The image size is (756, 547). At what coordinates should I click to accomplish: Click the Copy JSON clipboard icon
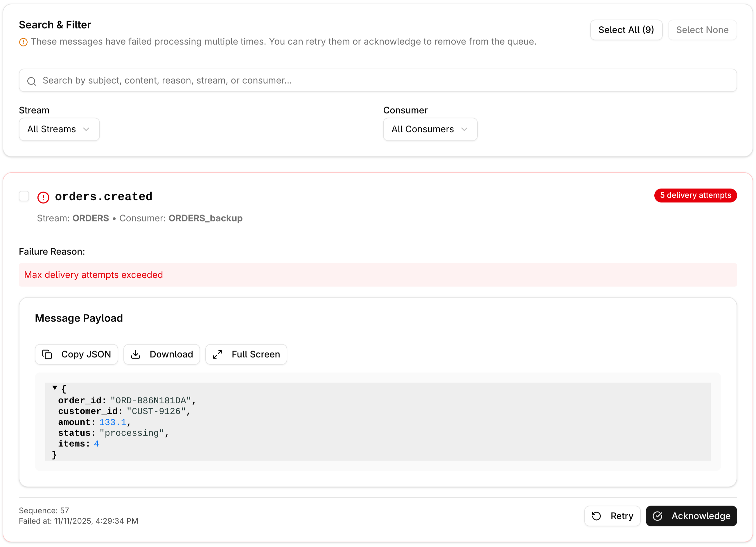click(47, 354)
